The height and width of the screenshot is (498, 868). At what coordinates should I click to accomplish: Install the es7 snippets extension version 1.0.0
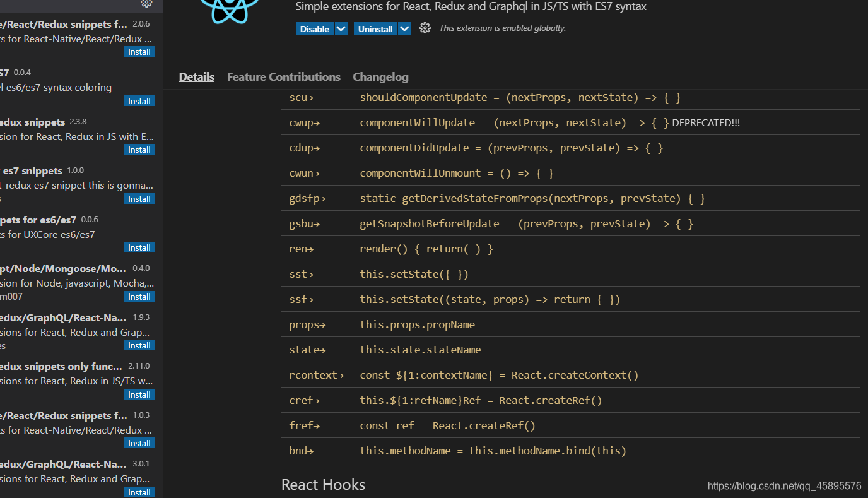click(139, 199)
